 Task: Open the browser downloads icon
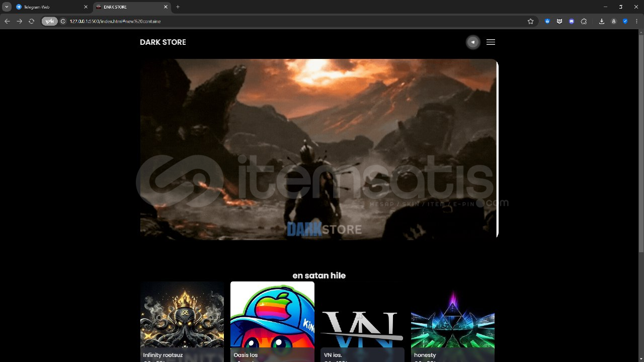tap(601, 21)
